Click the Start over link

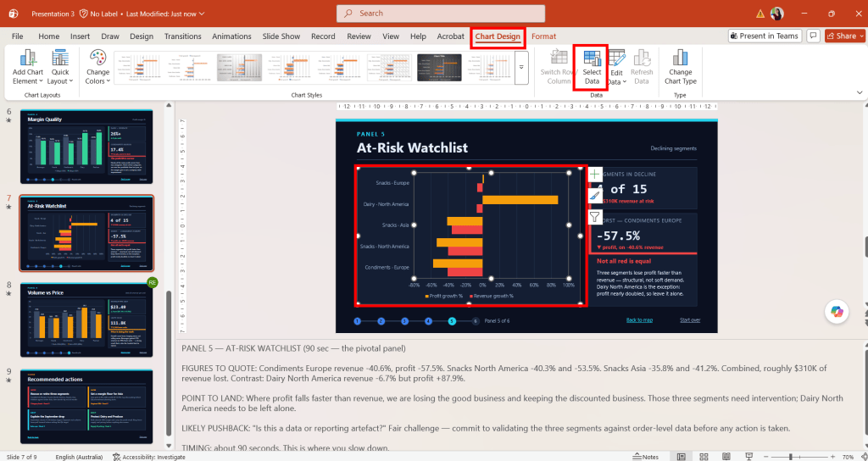tap(690, 319)
